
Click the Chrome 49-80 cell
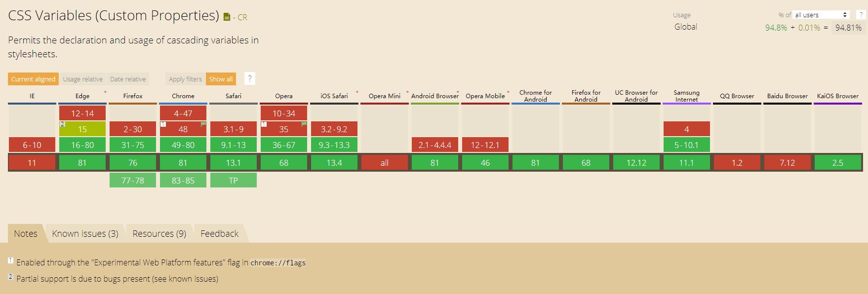click(x=183, y=145)
